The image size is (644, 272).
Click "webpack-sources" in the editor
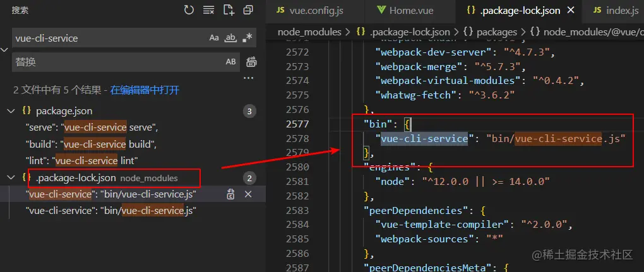[x=425, y=239]
